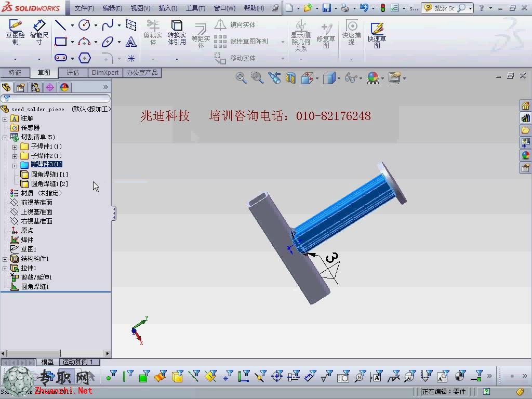Image resolution: width=532 pixels, height=399 pixels.
Task: Click the Save icon in the title bar
Action: [x=326, y=8]
